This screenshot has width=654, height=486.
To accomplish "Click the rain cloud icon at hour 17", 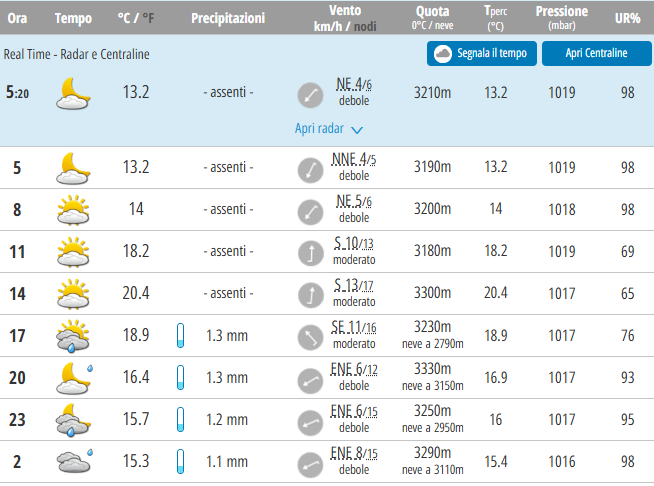I will coord(73,335).
